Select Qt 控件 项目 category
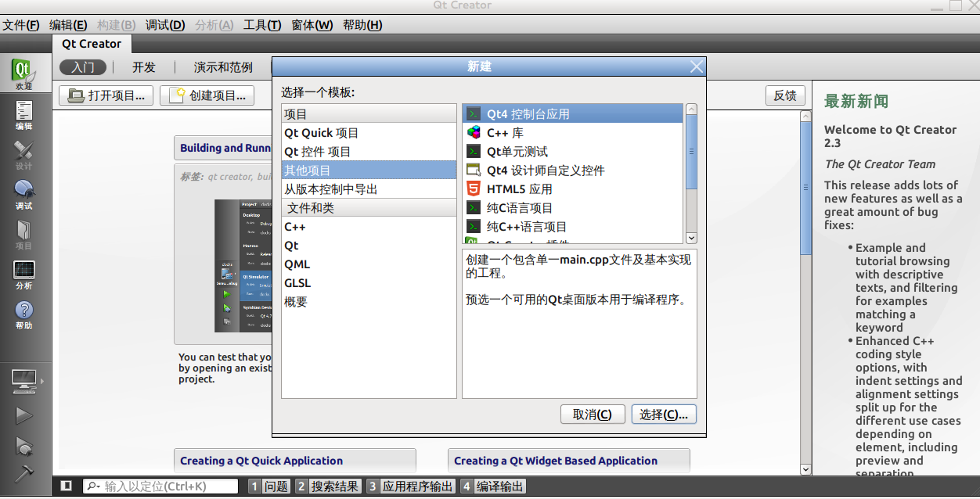Image resolution: width=980 pixels, height=499 pixels. 369,152
